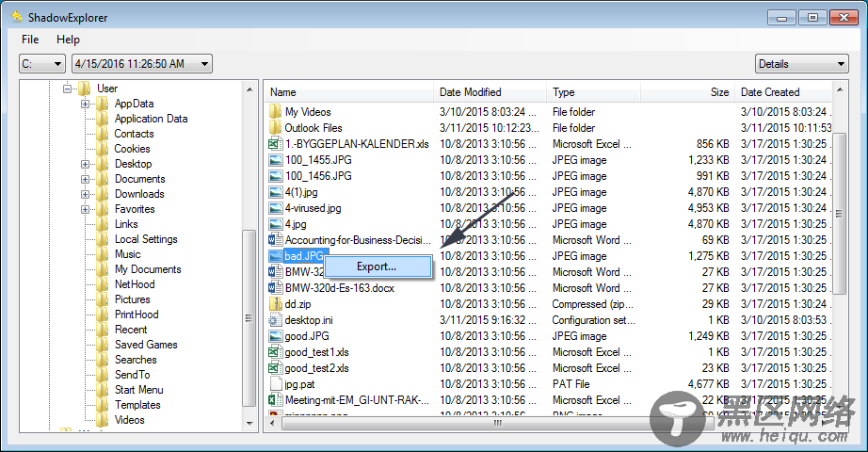
Task: Click the 4,677 KB size cell
Action: [709, 384]
